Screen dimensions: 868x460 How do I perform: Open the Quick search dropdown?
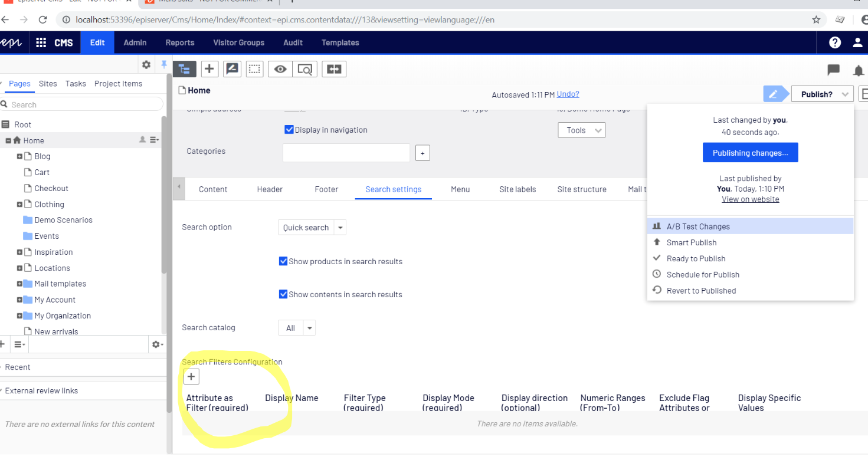pyautogui.click(x=340, y=227)
